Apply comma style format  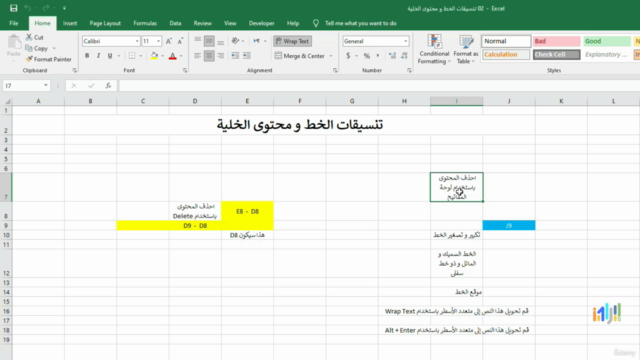(x=378, y=56)
